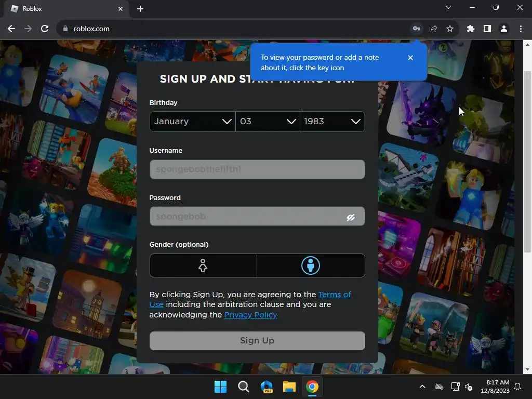Image resolution: width=532 pixels, height=399 pixels.
Task: Click the browser back arrow
Action: (x=11, y=29)
